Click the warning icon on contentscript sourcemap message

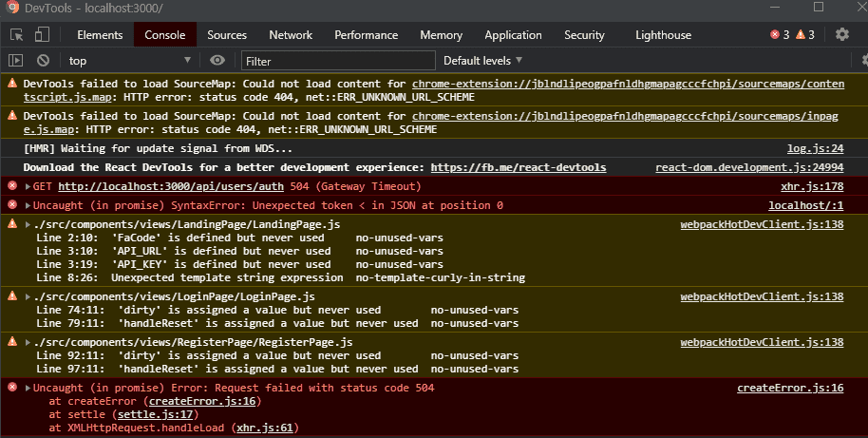pos(12,83)
